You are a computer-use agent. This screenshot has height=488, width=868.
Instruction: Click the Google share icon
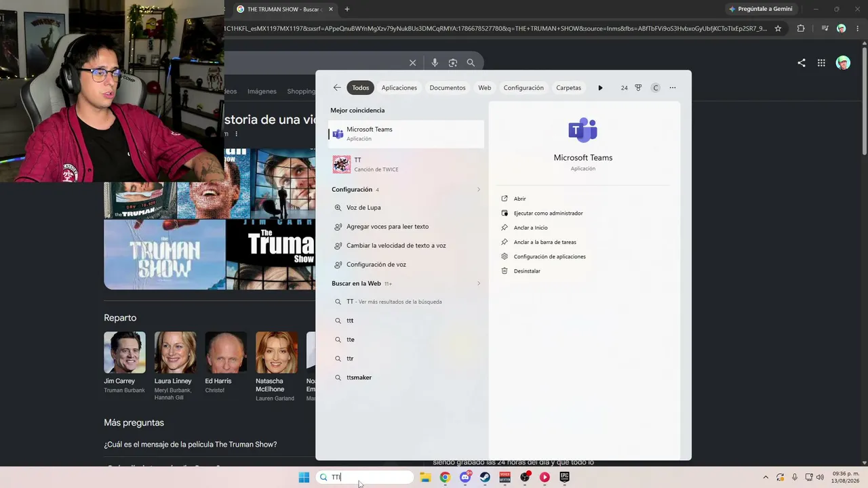802,62
